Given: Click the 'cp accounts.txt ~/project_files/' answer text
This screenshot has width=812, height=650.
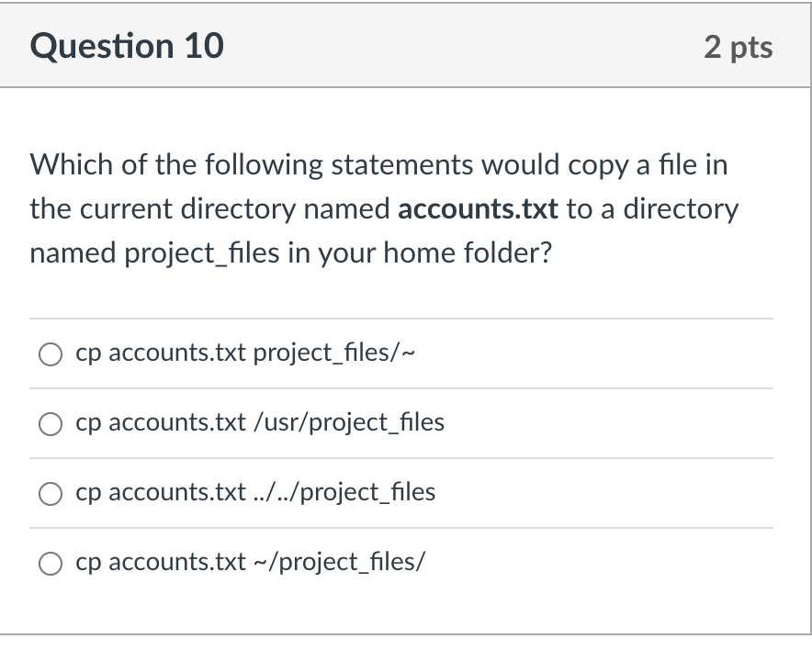Looking at the screenshot, I should tap(251, 562).
